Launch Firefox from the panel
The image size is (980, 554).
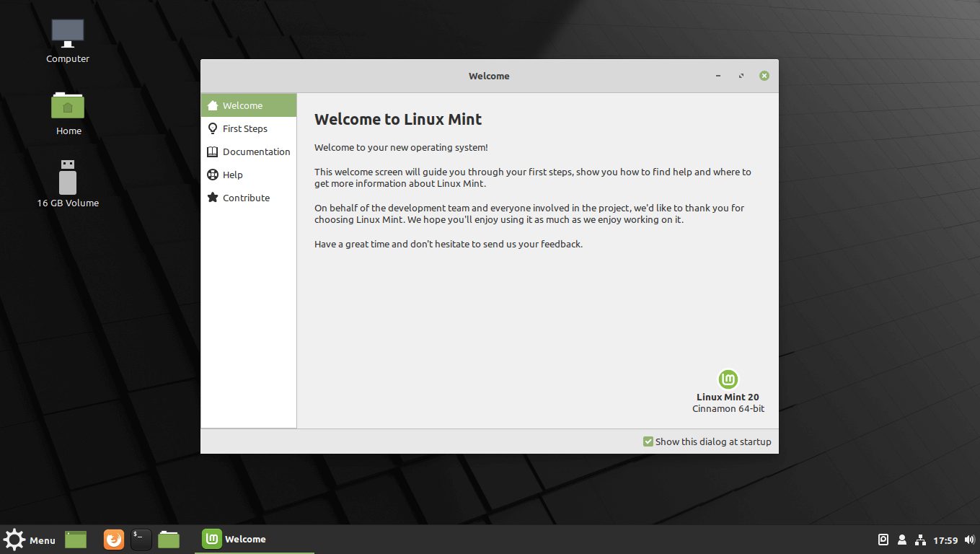(x=114, y=540)
